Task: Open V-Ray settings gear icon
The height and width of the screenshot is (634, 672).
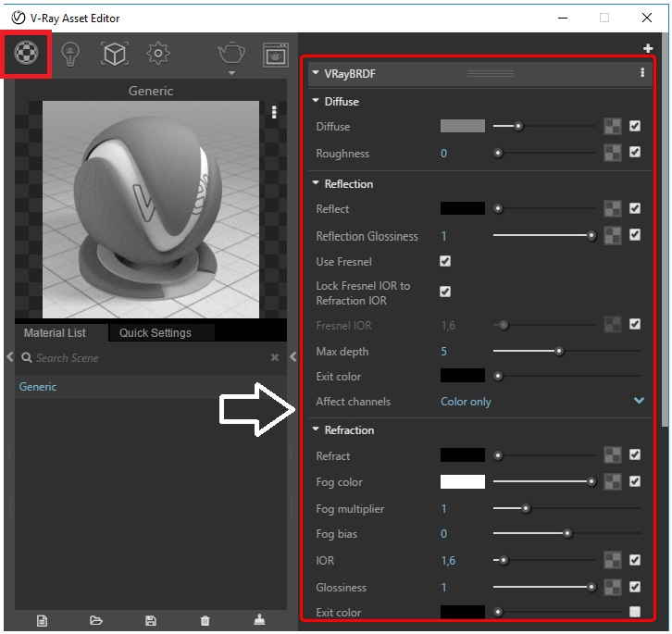Action: coord(158,54)
